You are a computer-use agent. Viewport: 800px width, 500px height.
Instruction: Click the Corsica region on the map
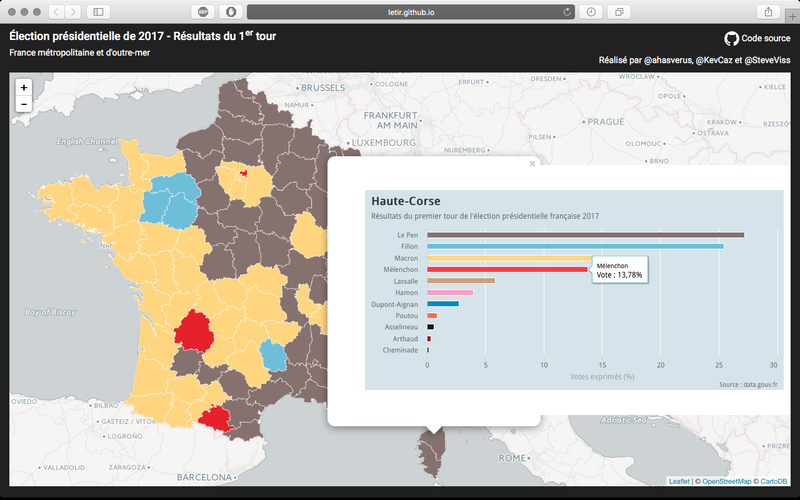click(x=432, y=454)
